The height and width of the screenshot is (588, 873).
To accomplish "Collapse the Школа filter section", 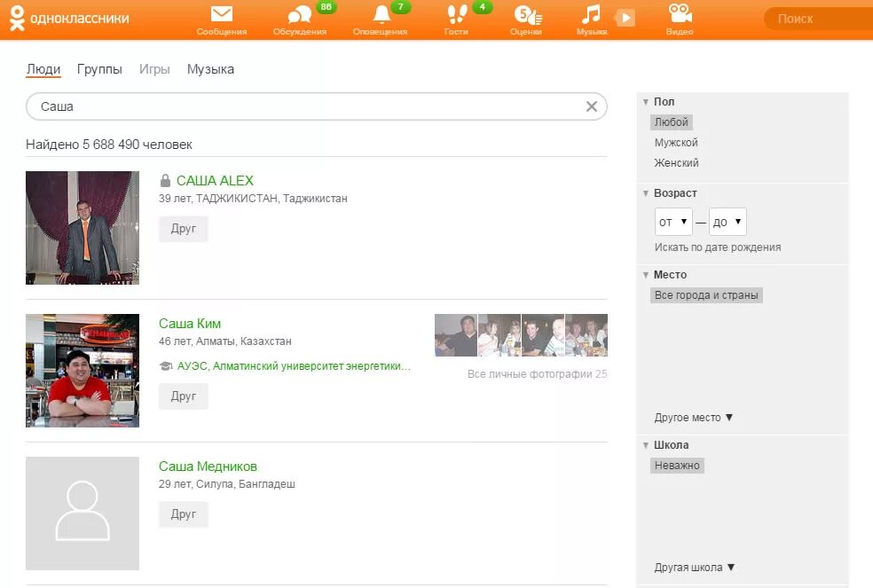I will coord(645,445).
